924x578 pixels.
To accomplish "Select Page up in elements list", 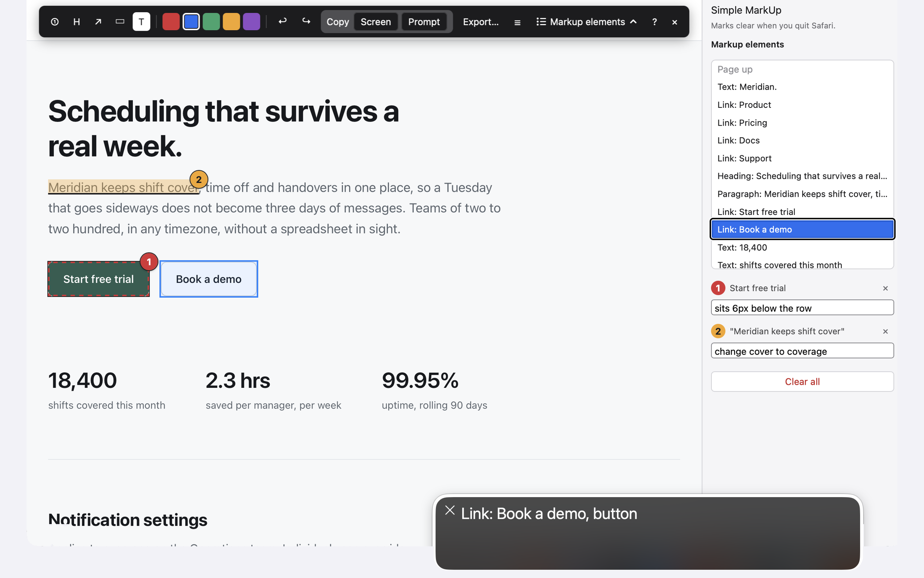I will pos(802,69).
